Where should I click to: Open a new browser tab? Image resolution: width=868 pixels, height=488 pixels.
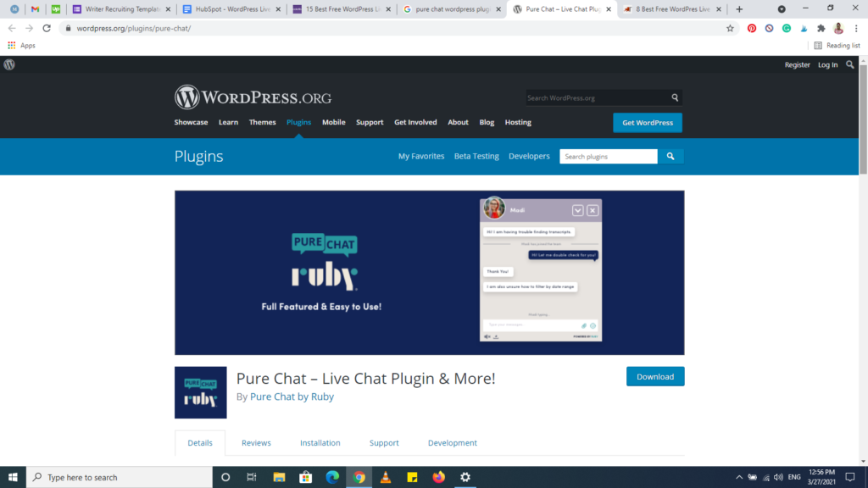(739, 8)
